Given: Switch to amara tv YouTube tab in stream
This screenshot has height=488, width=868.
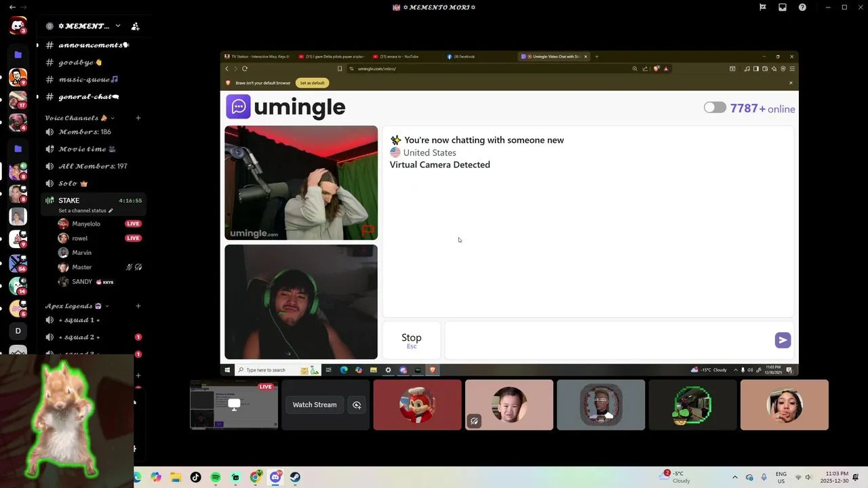Looking at the screenshot, I should (405, 56).
